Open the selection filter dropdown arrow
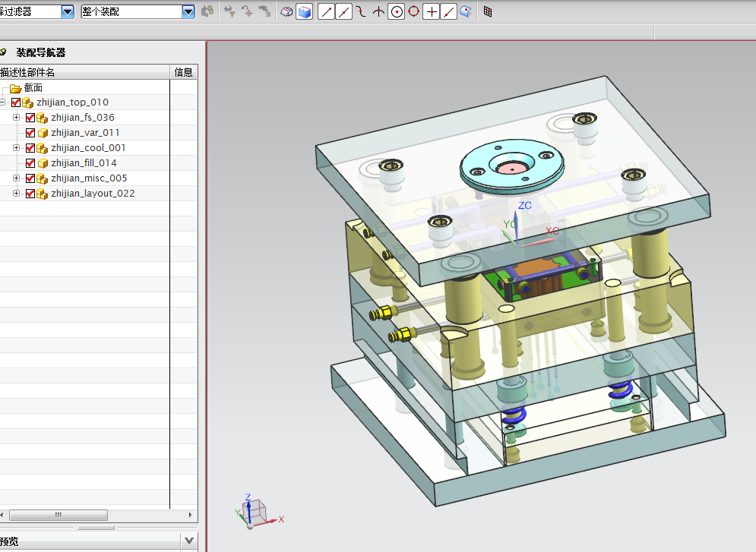 [x=68, y=11]
